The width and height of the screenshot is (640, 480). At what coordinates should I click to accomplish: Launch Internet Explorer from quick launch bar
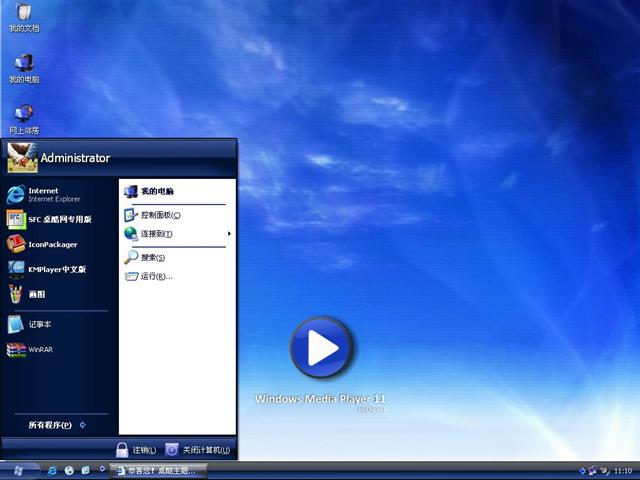coord(53,471)
